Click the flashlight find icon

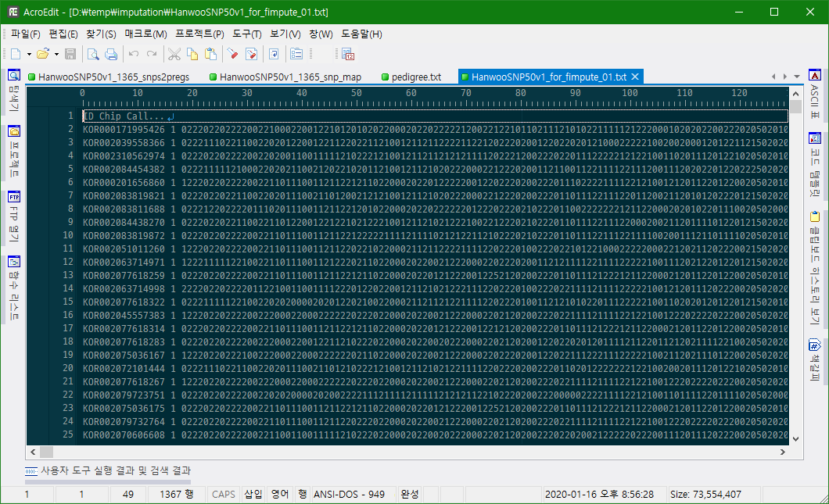[232, 54]
